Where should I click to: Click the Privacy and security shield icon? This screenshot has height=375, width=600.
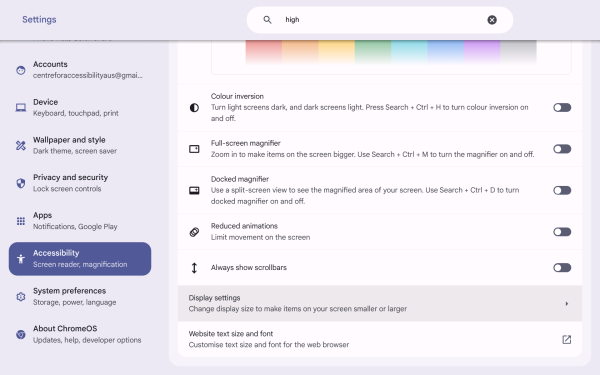[21, 183]
